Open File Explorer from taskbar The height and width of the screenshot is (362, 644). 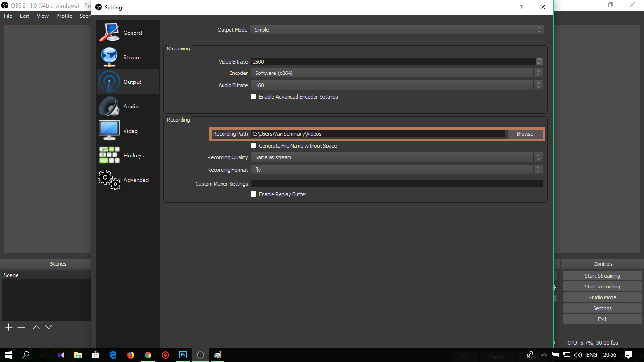click(x=78, y=355)
